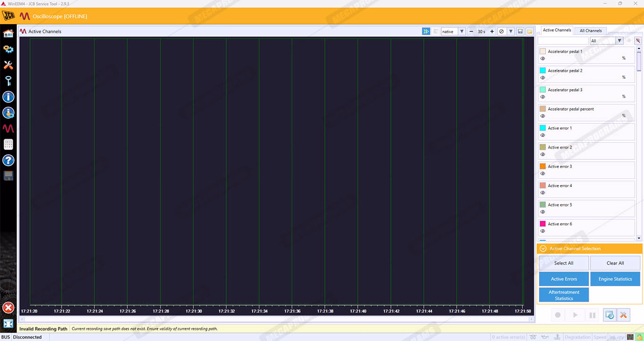The image size is (644, 341).
Task: Open the Home icon in sidebar
Action: tap(8, 33)
